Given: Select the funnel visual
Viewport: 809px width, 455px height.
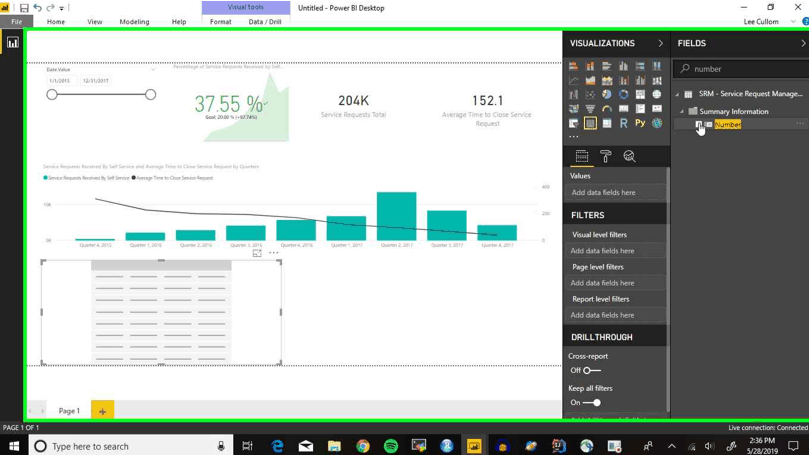Looking at the screenshot, I should coord(590,109).
